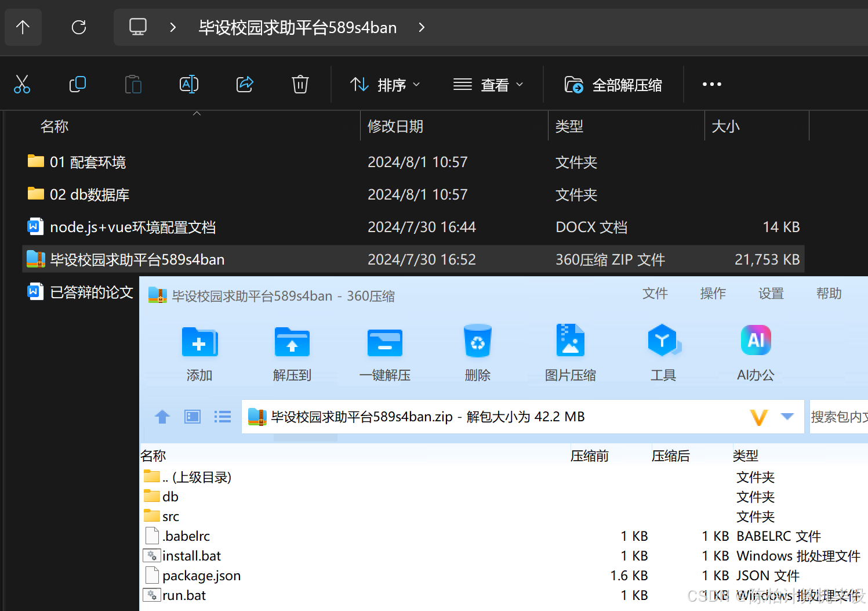Image resolution: width=868 pixels, height=611 pixels.
Task: Share the selected file
Action: click(245, 85)
